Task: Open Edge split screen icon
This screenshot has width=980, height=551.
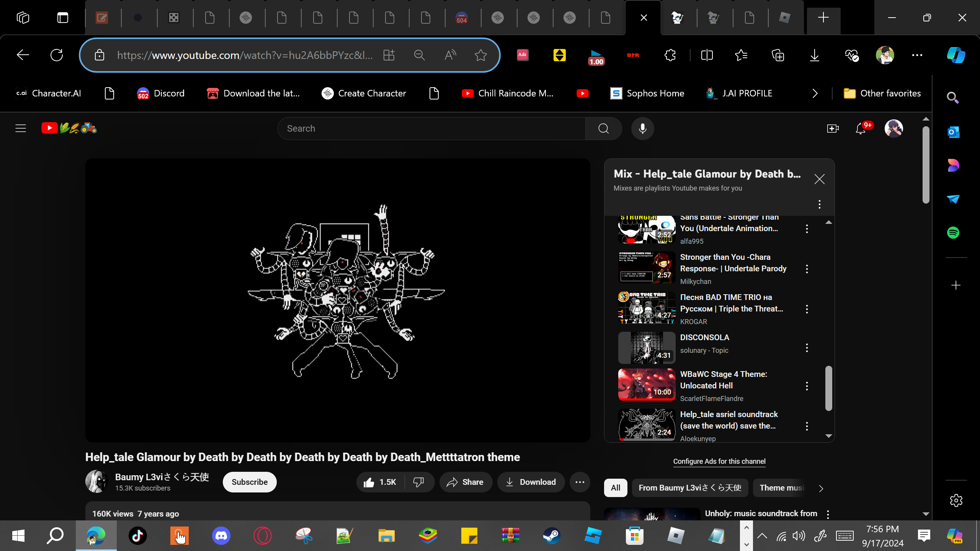Action: (707, 55)
